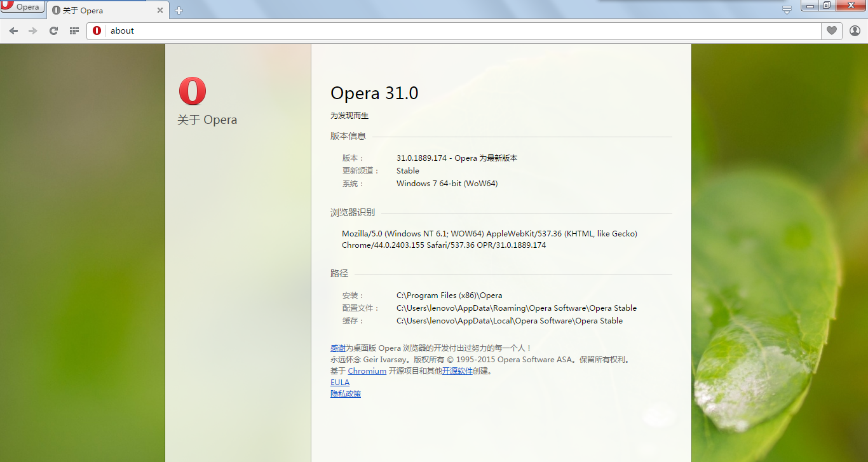Image resolution: width=868 pixels, height=462 pixels.
Task: Open the 感谢 link
Action: coord(338,348)
